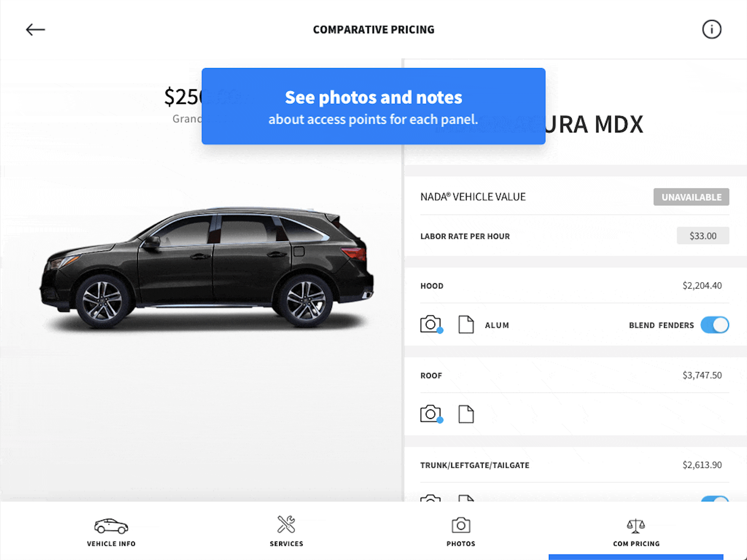The width and height of the screenshot is (747, 560).
Task: Open Hood panel notes document icon
Action: click(x=466, y=324)
